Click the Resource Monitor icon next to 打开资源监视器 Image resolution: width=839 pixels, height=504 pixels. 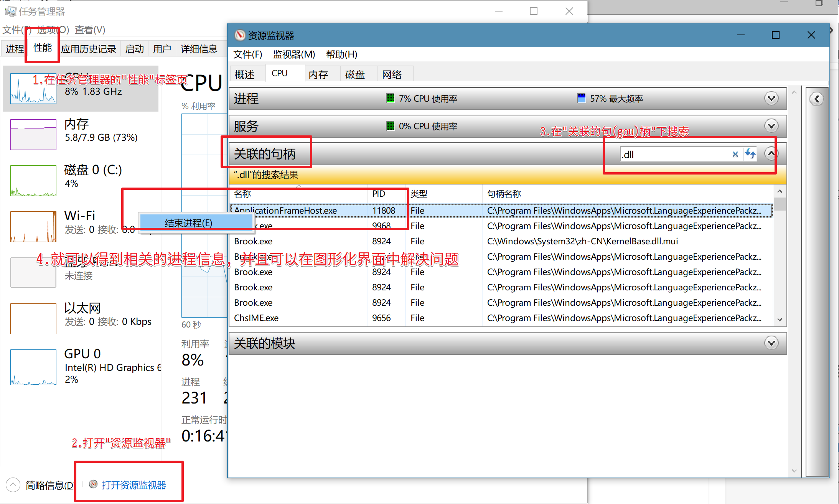click(x=93, y=484)
